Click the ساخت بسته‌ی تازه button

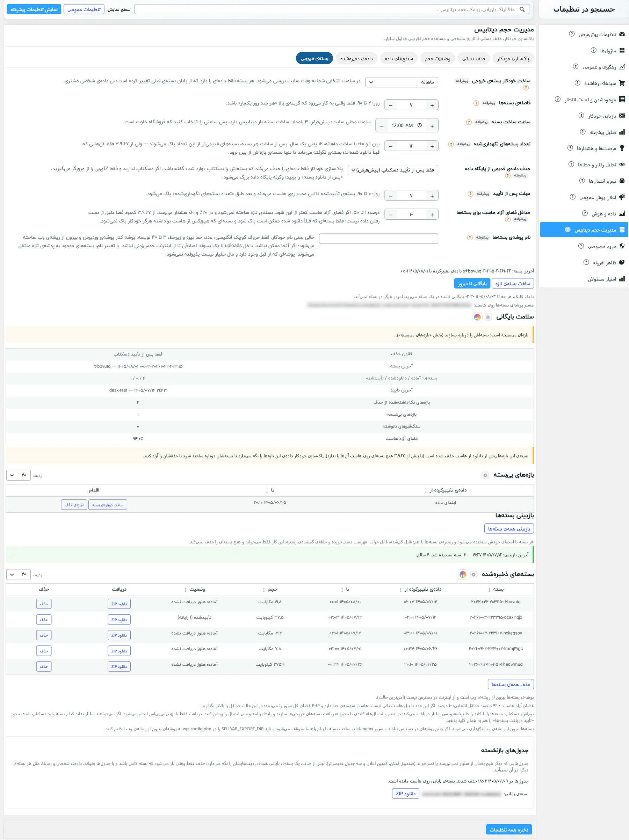(x=512, y=284)
